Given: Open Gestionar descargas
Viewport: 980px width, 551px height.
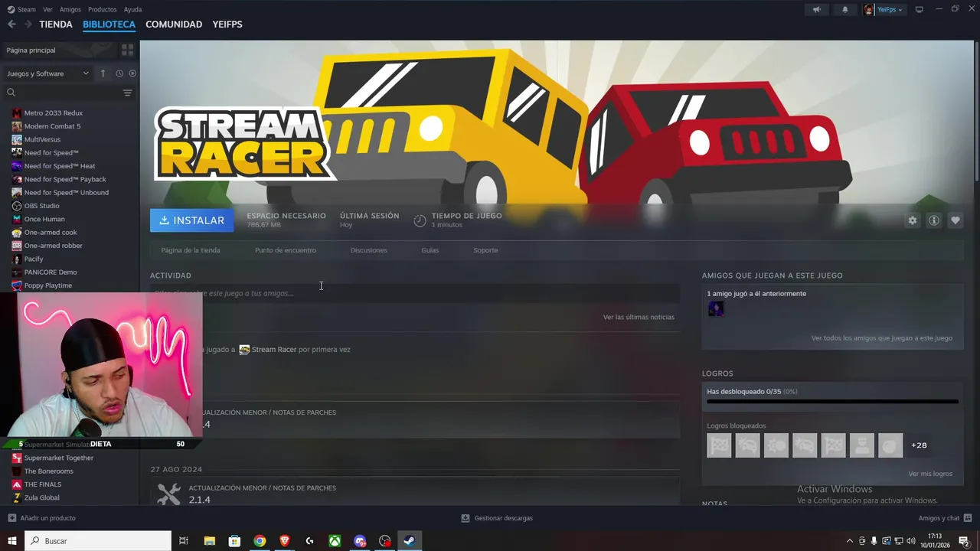Looking at the screenshot, I should (x=497, y=518).
